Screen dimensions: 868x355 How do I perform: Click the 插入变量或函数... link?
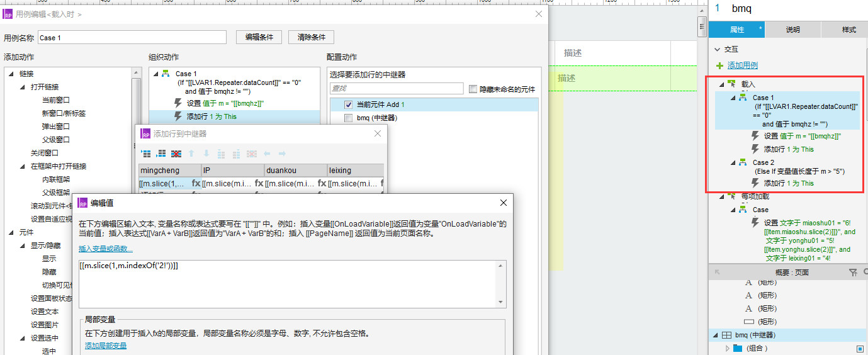[x=106, y=249]
